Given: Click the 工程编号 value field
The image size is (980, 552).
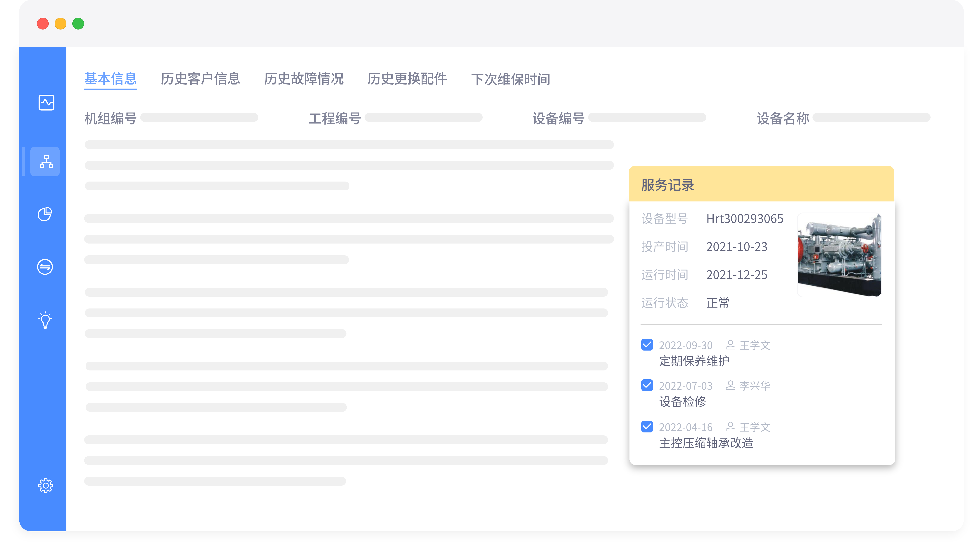Looking at the screenshot, I should 423,117.
